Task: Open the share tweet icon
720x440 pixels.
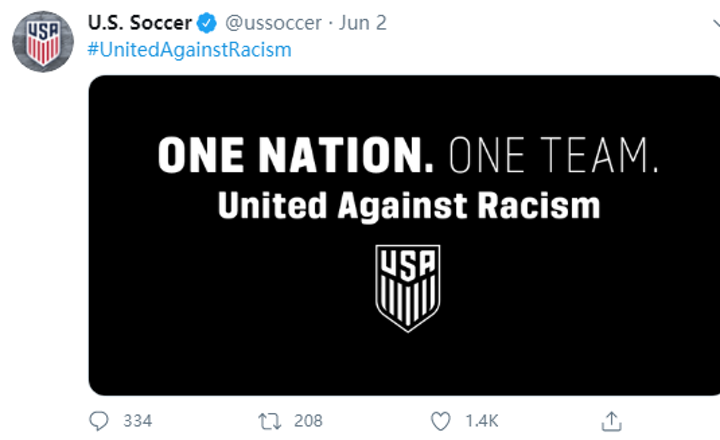Action: (614, 420)
